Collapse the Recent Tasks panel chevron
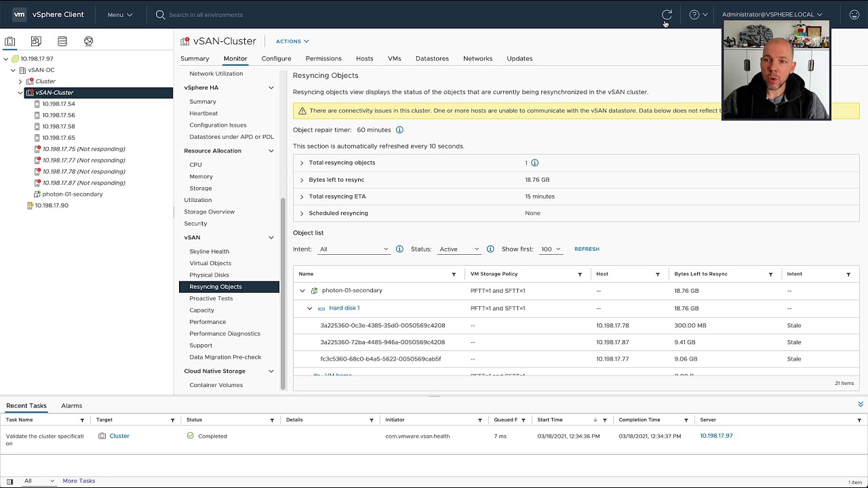 [861, 405]
